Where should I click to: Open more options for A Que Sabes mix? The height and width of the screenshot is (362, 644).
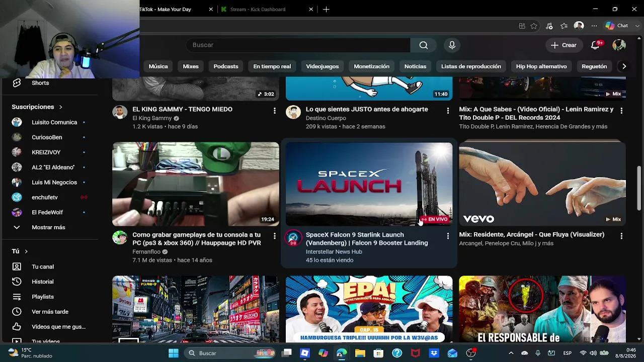[621, 110]
